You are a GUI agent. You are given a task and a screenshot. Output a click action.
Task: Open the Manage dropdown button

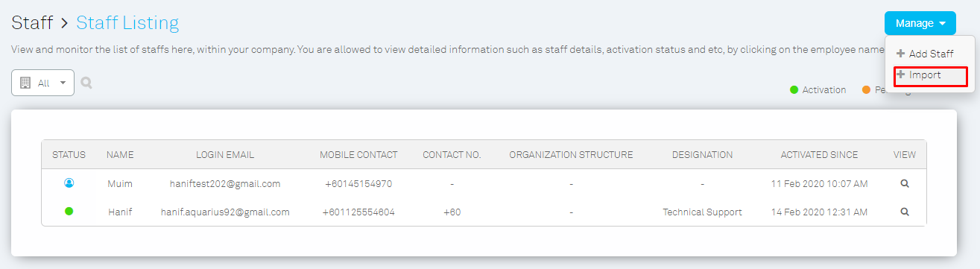click(x=920, y=23)
